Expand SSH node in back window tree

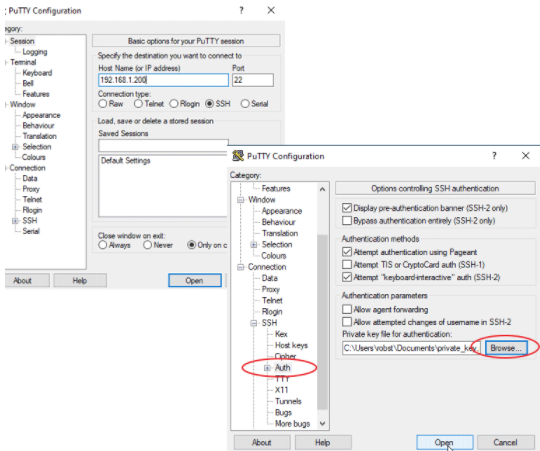[x=15, y=221]
